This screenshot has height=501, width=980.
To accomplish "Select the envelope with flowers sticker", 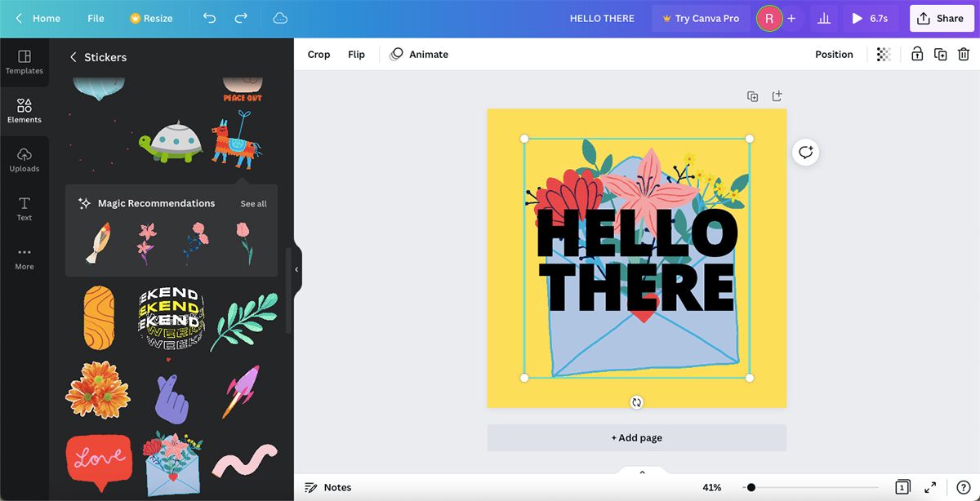I will [172, 463].
